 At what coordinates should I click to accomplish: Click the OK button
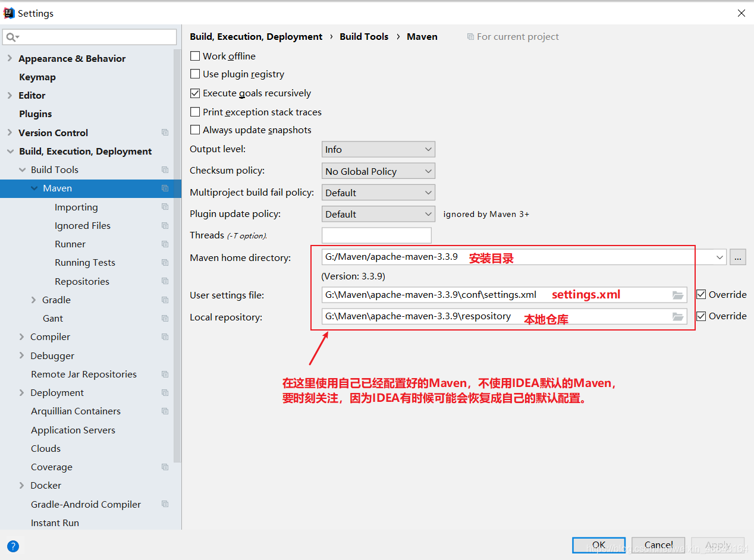599,545
